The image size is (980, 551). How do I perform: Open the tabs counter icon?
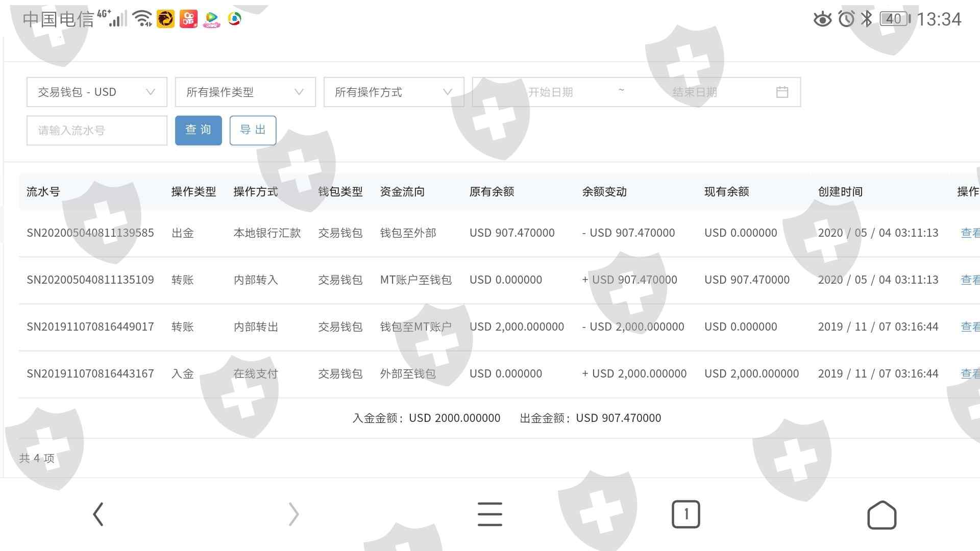(685, 514)
